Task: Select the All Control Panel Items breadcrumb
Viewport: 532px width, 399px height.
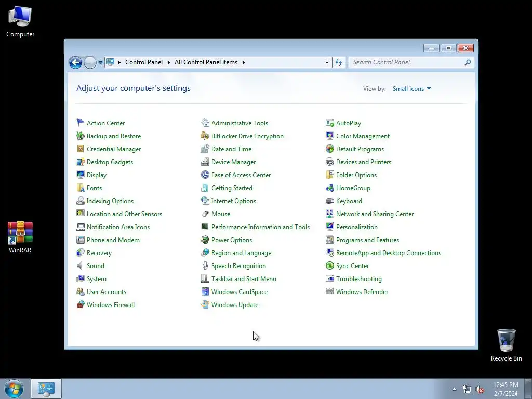Action: (206, 62)
